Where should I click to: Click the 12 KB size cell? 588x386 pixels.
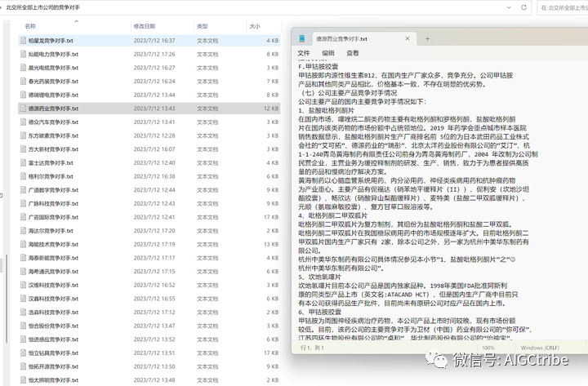(271, 109)
